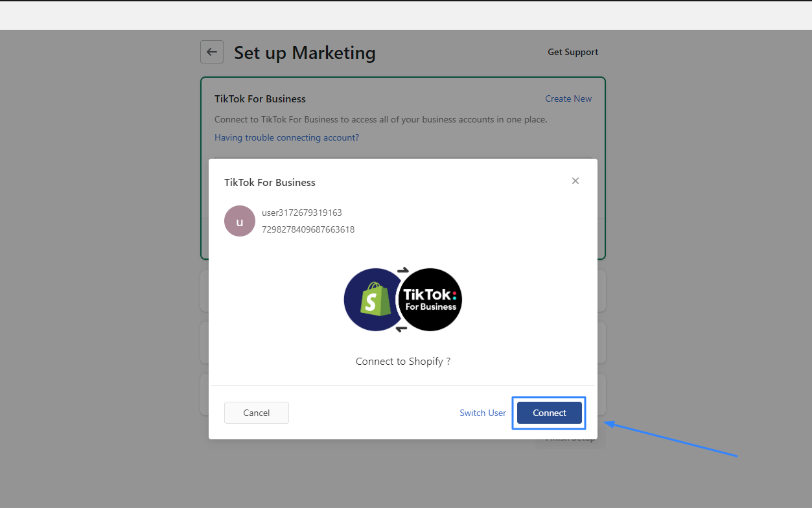This screenshot has height=508, width=812.
Task: Select the username user3172679319163
Action: [302, 213]
